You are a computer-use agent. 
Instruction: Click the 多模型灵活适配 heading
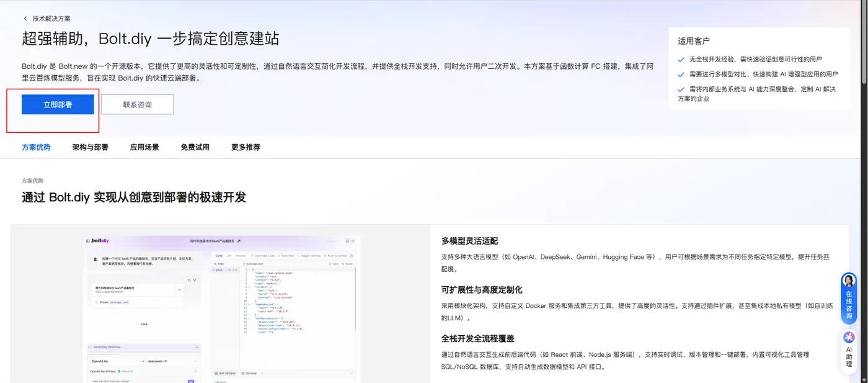coord(469,241)
